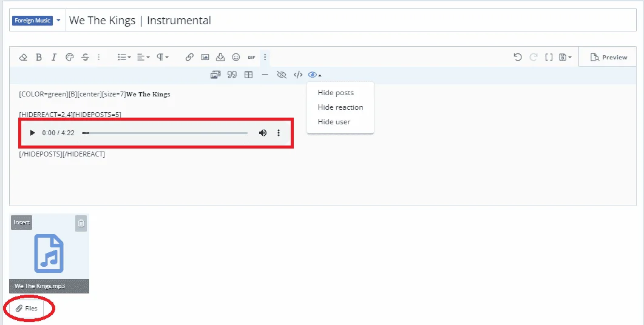Screen dimensions: 644x325
Task: Insert a quote block
Action: (x=232, y=75)
